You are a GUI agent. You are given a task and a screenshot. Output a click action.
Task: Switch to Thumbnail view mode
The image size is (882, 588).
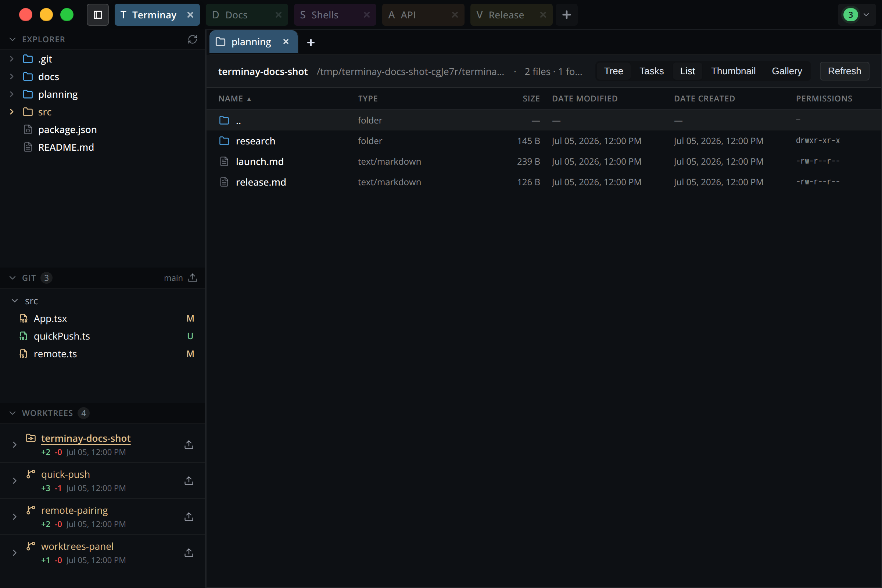pyautogui.click(x=733, y=71)
